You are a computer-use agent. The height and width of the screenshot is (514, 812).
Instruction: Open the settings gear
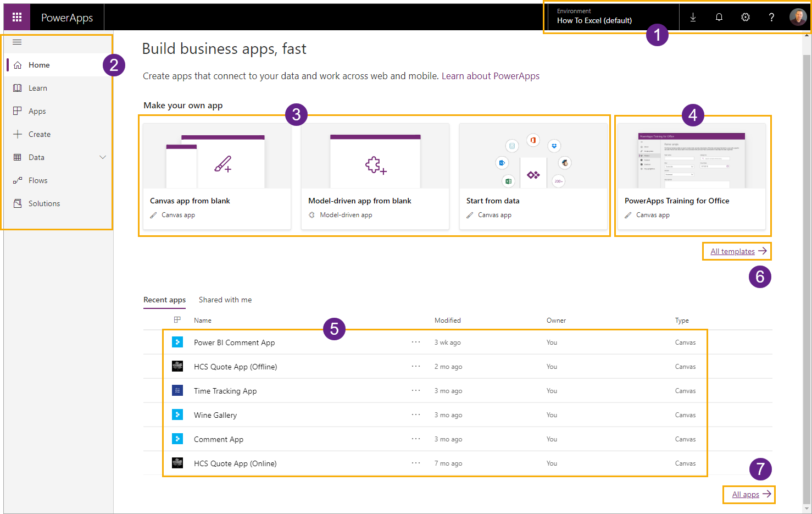[746, 17]
